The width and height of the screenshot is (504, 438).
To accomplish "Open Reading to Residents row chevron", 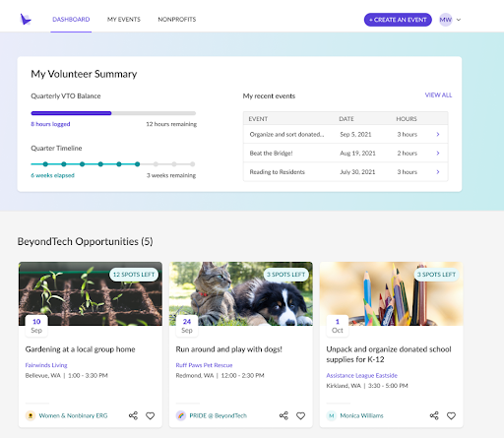I will click(438, 171).
